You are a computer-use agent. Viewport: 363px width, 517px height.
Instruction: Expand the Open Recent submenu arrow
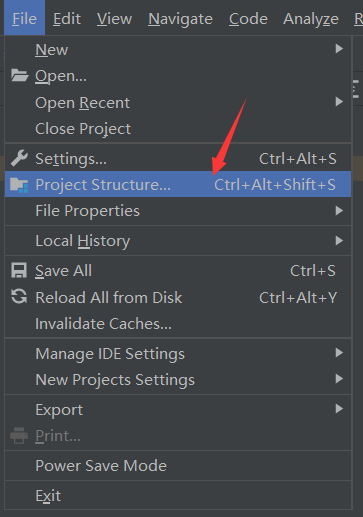coord(339,102)
